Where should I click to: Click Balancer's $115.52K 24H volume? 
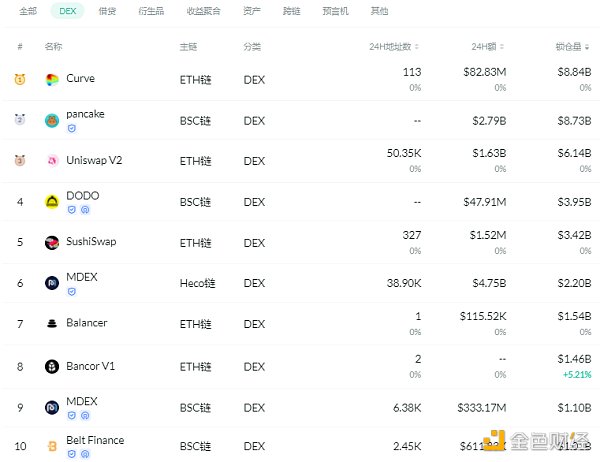[483, 316]
